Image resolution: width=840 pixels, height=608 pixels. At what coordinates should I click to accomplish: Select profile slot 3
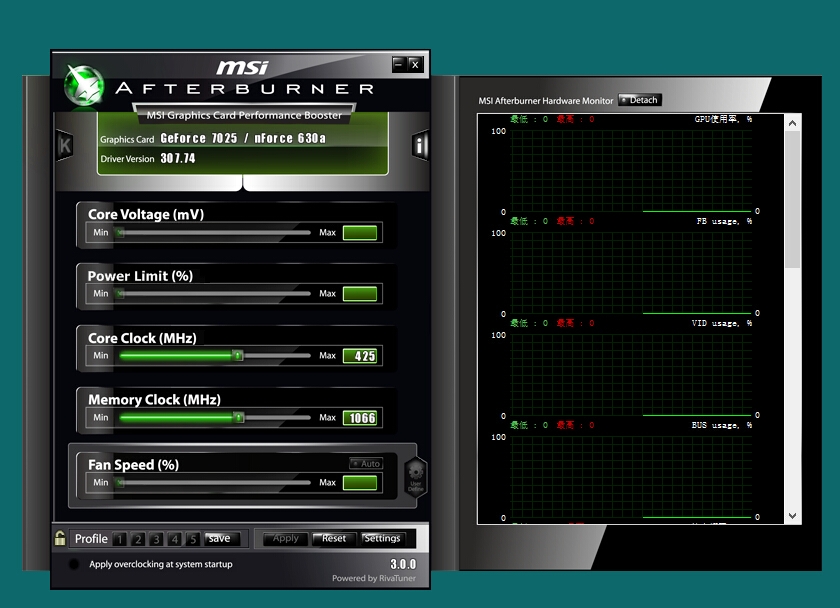click(x=156, y=539)
